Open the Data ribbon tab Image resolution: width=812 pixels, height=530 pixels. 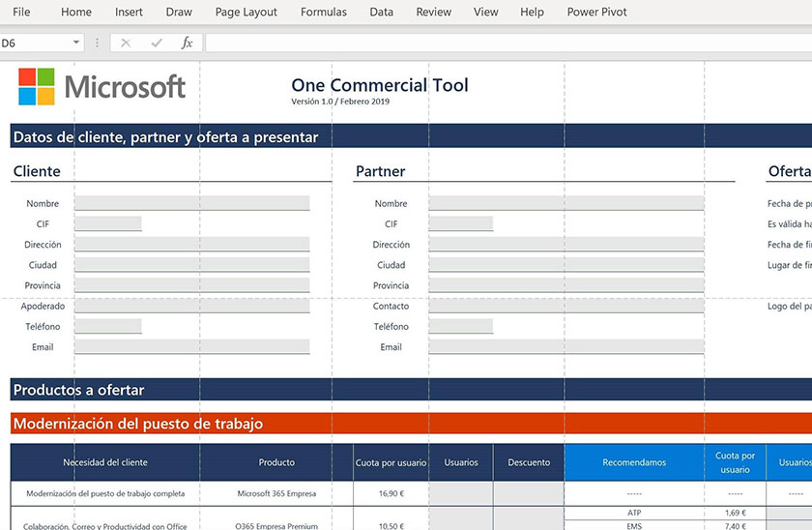pos(381,12)
